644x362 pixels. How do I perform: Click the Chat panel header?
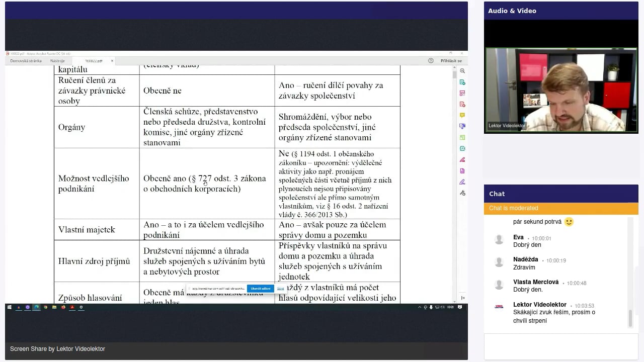(x=561, y=194)
